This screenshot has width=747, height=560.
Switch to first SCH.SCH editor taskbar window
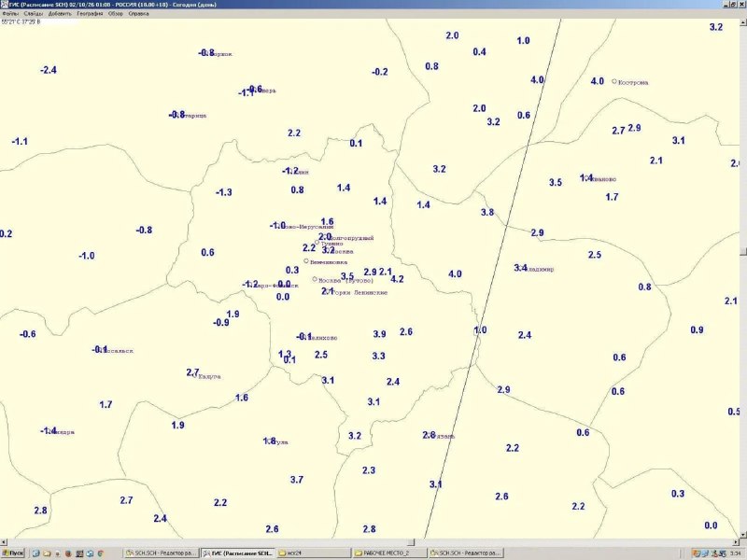point(161,553)
